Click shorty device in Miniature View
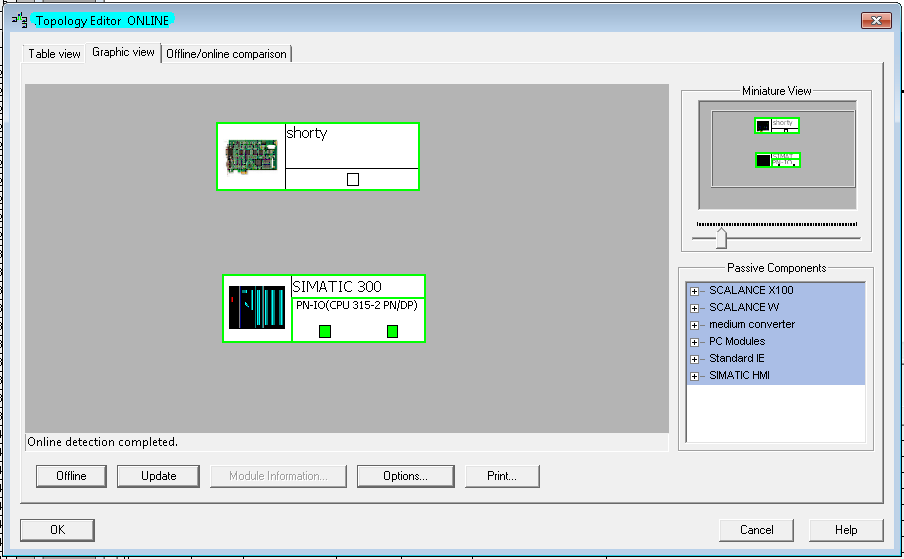Viewport: 904px width, 559px height. (x=776, y=126)
